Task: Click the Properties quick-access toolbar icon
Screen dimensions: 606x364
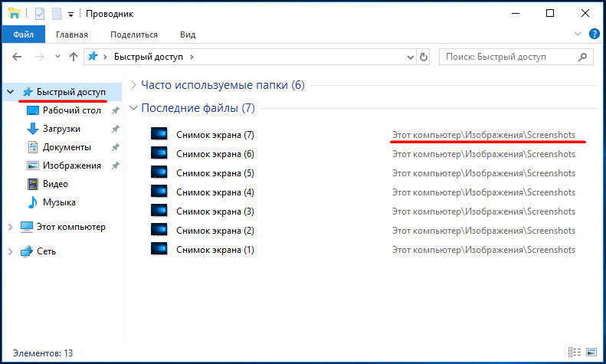Action: [40, 14]
